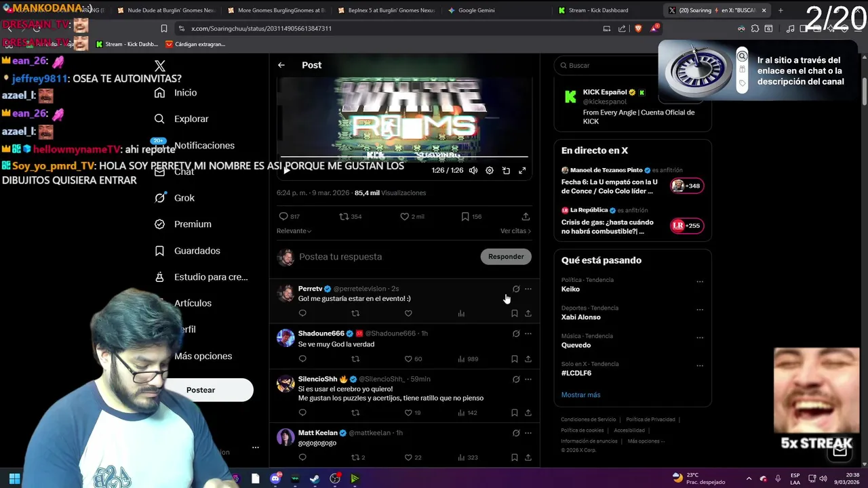Open Steam from taskbar

tap(315, 479)
